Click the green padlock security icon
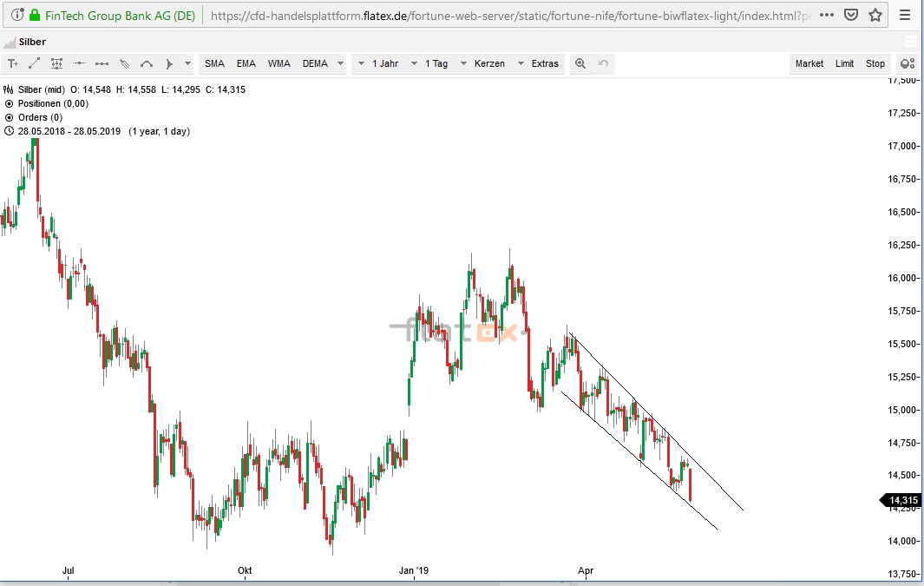Screen dimensions: 924x586 tap(35, 16)
